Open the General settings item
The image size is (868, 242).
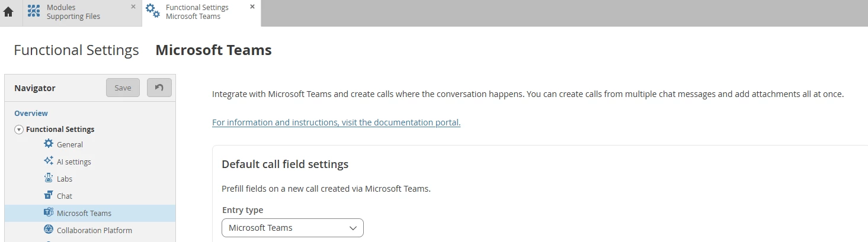(70, 144)
